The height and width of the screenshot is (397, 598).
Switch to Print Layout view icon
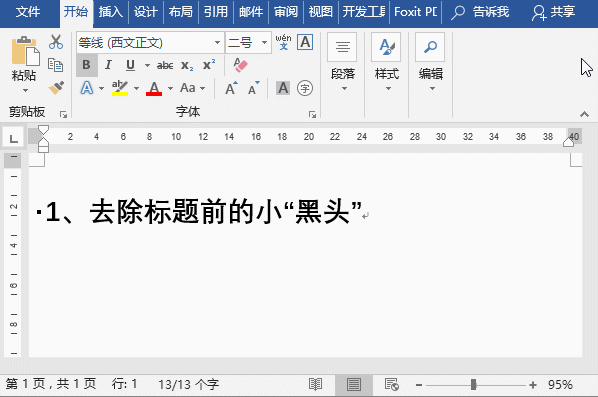pos(354,384)
